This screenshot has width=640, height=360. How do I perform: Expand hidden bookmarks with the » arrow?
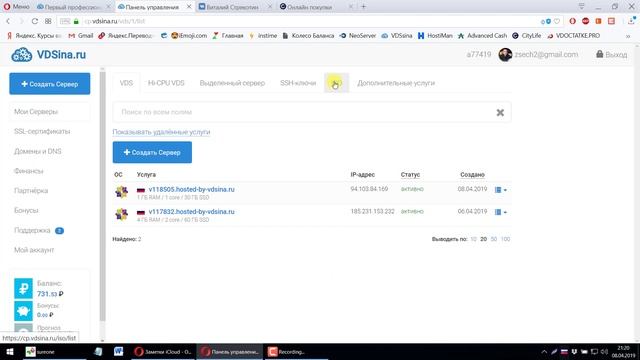(628, 36)
